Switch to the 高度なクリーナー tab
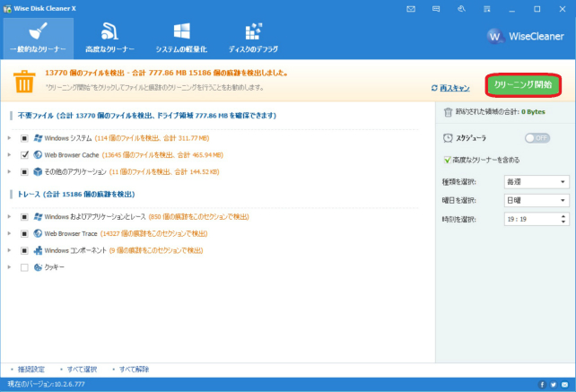The image size is (576, 392). click(x=109, y=38)
